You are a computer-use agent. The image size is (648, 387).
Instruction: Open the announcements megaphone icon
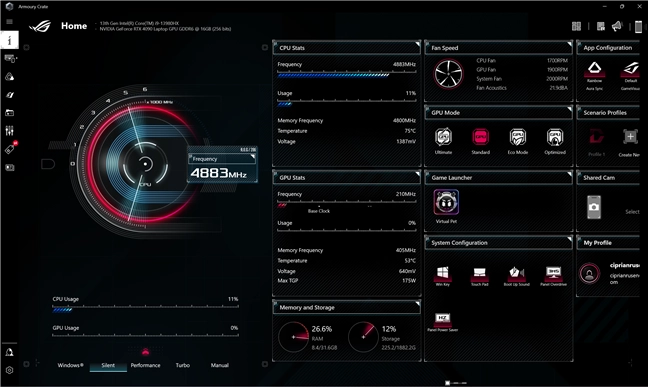click(x=617, y=26)
